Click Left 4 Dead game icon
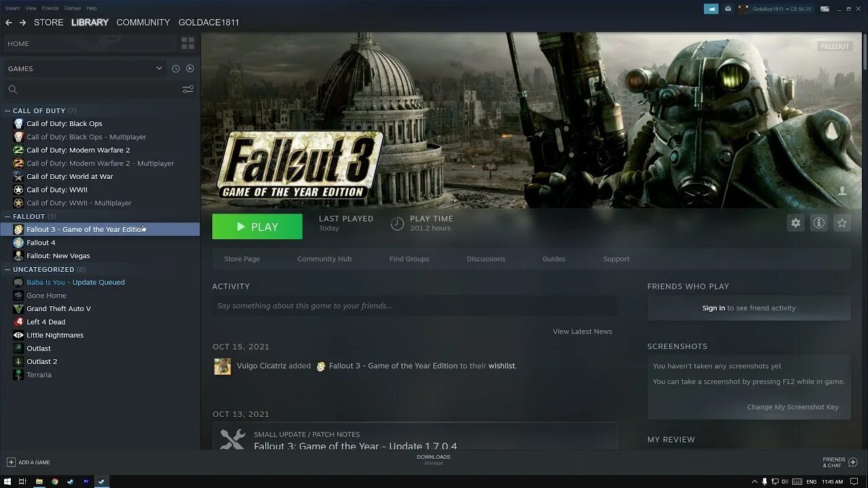 point(18,322)
